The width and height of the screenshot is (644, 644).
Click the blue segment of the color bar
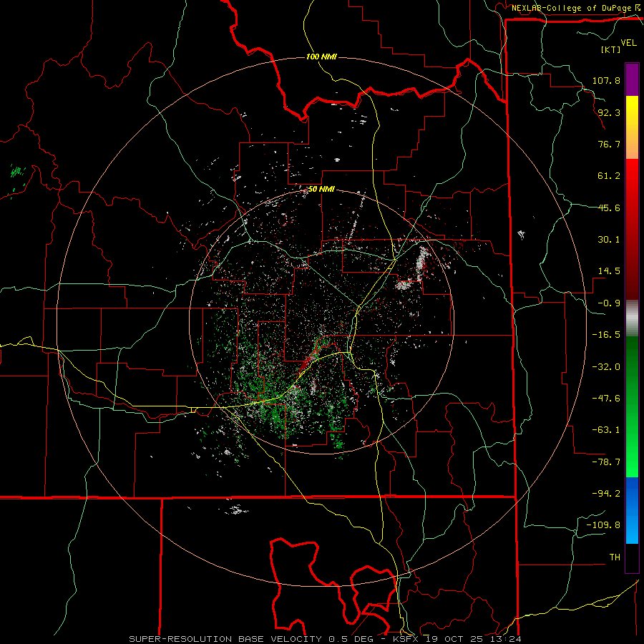point(632,510)
